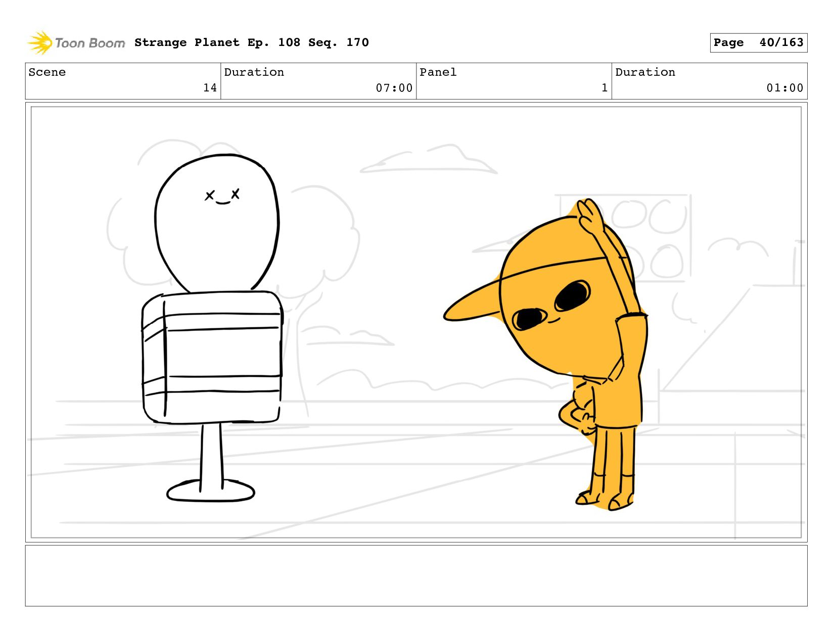This screenshot has height=644, width=834.
Task: Click the "Page 40/163" page indicator box
Action: pyautogui.click(x=758, y=42)
